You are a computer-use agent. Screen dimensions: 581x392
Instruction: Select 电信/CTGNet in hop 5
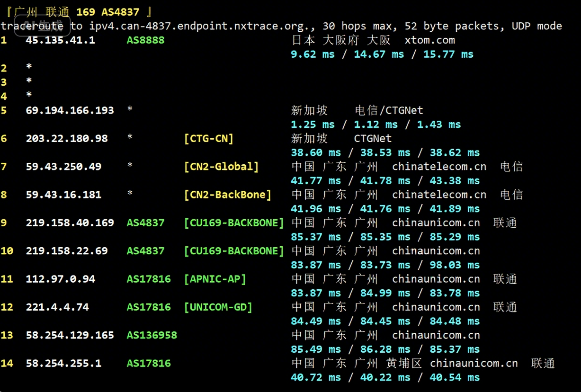pyautogui.click(x=389, y=110)
